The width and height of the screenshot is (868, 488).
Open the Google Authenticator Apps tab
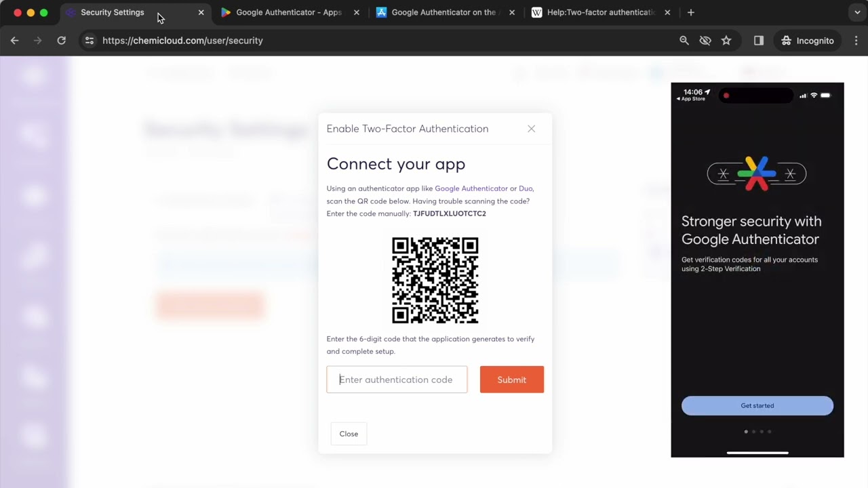coord(290,12)
